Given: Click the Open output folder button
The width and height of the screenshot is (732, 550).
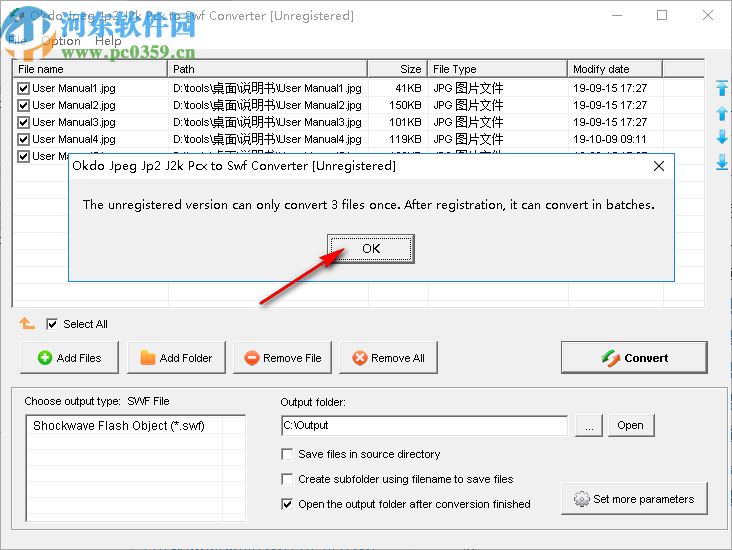Looking at the screenshot, I should (x=631, y=425).
